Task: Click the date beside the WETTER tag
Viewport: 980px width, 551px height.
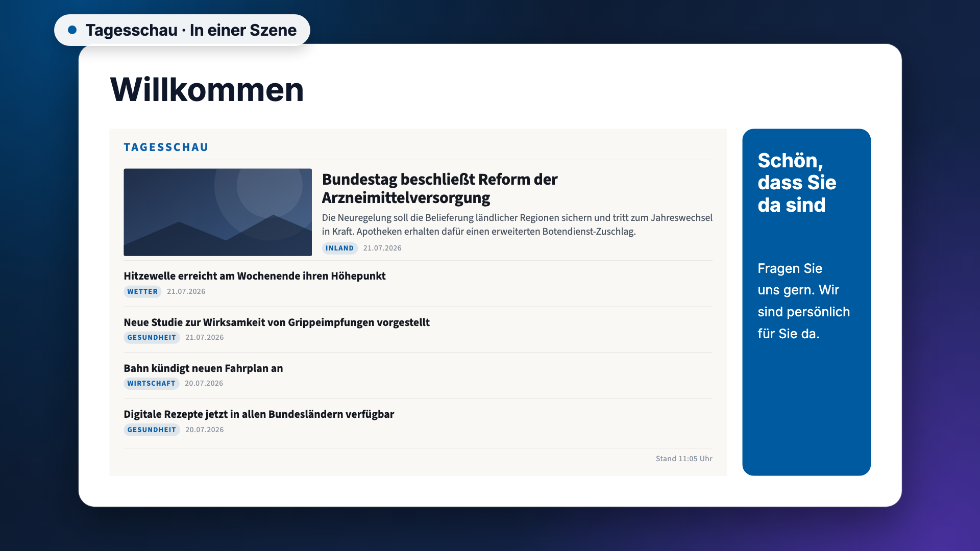Action: coord(186,291)
